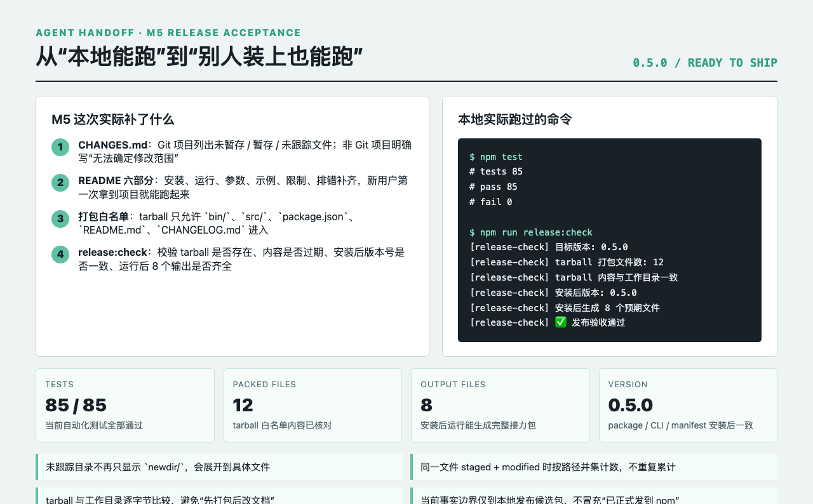Click the note 'tarball 与工作目录逐字节比较'

(x=219, y=496)
